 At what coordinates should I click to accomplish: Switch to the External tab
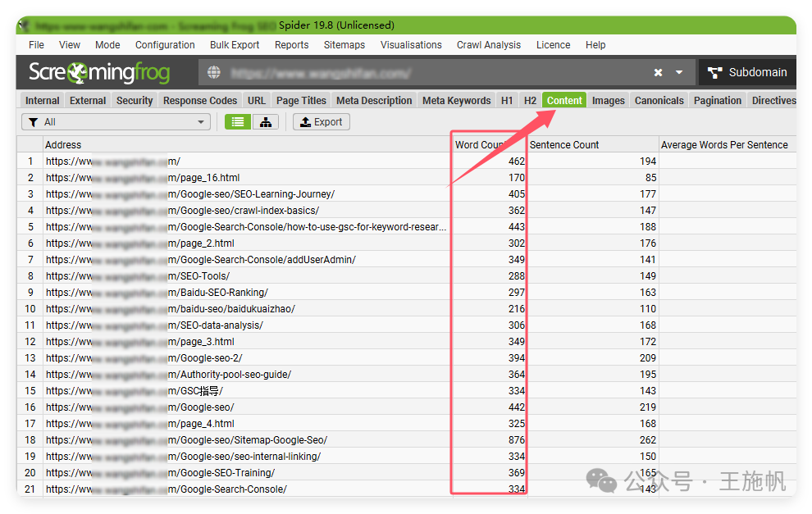(88, 100)
